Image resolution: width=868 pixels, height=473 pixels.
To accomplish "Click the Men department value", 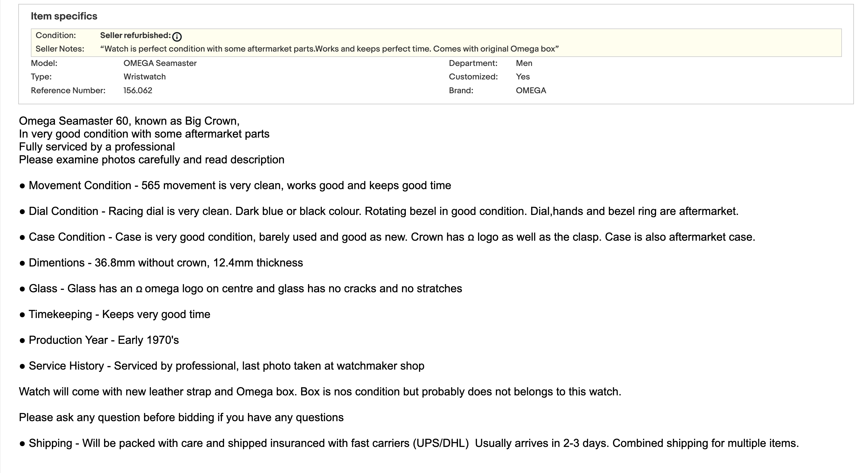I will point(524,63).
